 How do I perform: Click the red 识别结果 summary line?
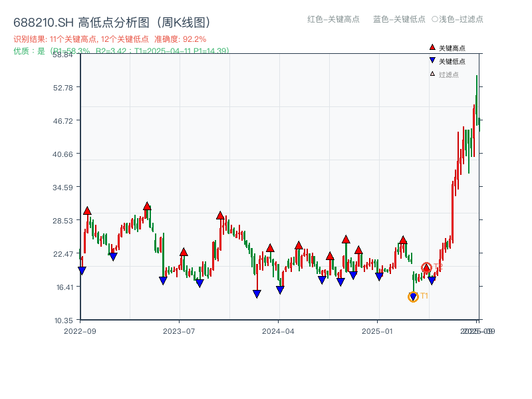[110, 39]
